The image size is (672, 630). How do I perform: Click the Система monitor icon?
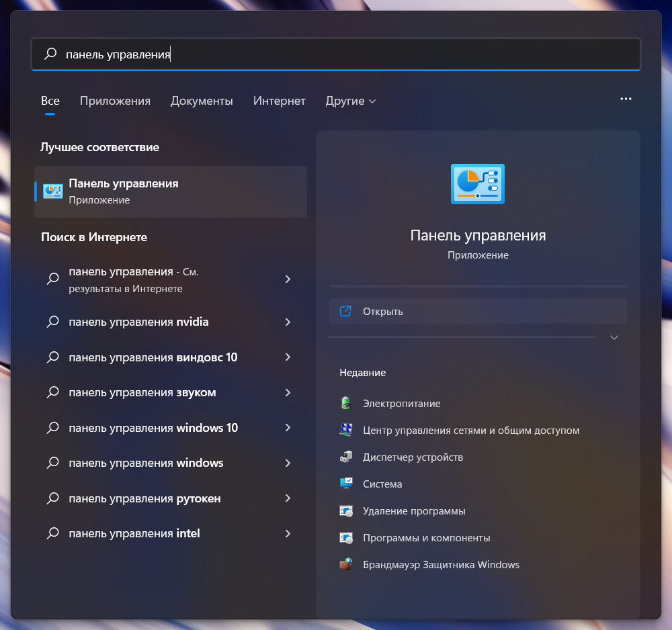pos(346,483)
